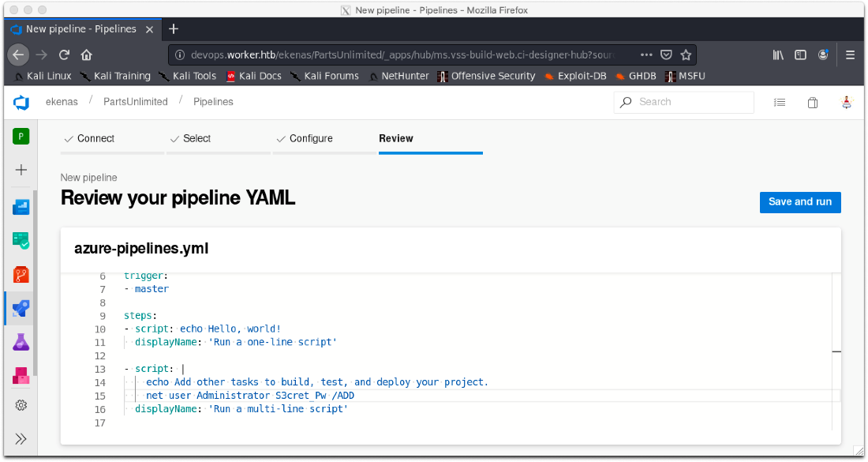
Task: Click the 'Run a multi-line script' displayName line
Action: coord(241,409)
